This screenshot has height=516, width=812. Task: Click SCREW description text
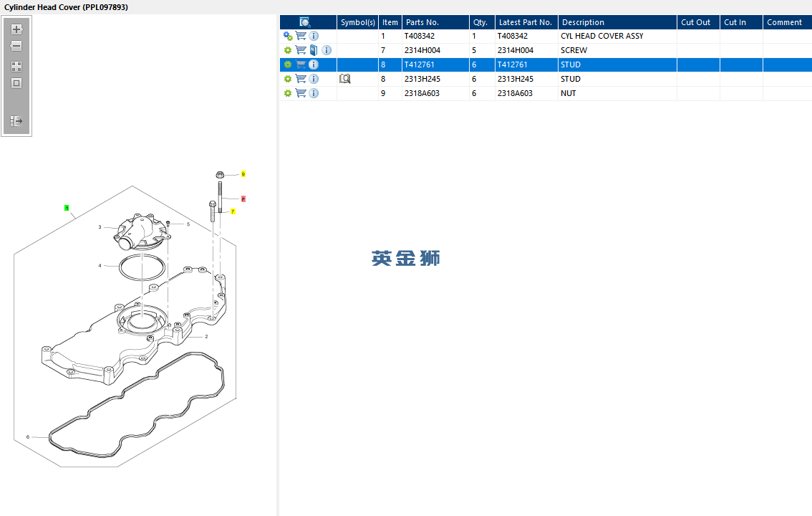pos(574,50)
